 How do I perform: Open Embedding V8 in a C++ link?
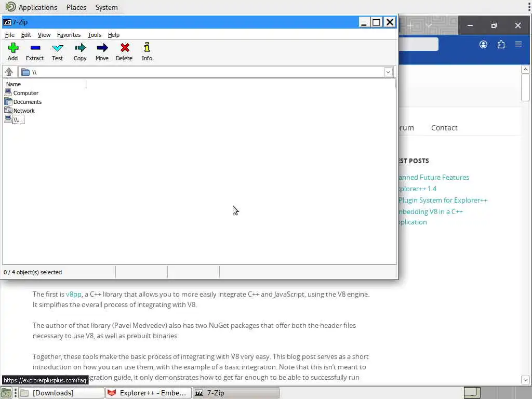pyautogui.click(x=431, y=217)
